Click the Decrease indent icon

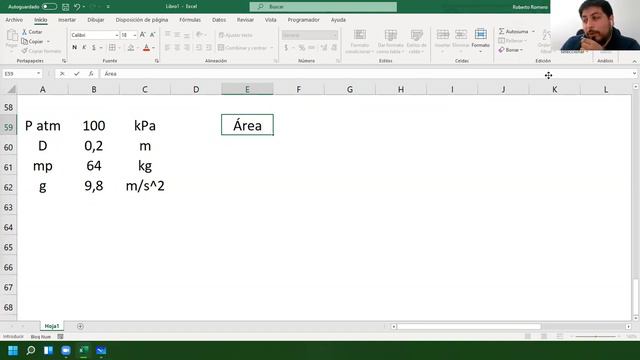click(x=199, y=48)
